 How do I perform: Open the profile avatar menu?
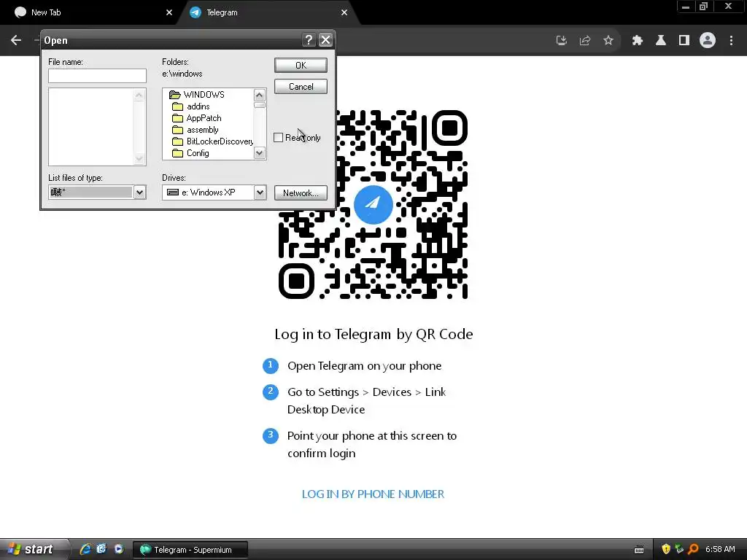[x=708, y=41]
